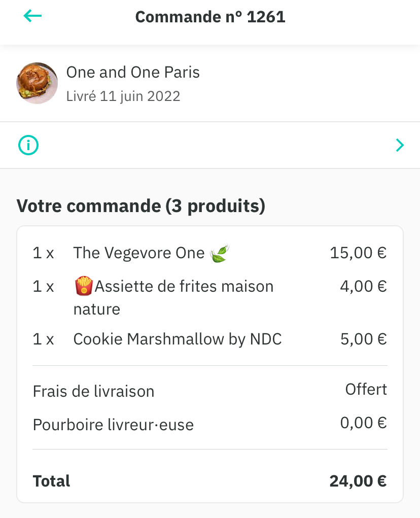This screenshot has height=518, width=420.
Task: Click the Total label
Action: (x=51, y=480)
